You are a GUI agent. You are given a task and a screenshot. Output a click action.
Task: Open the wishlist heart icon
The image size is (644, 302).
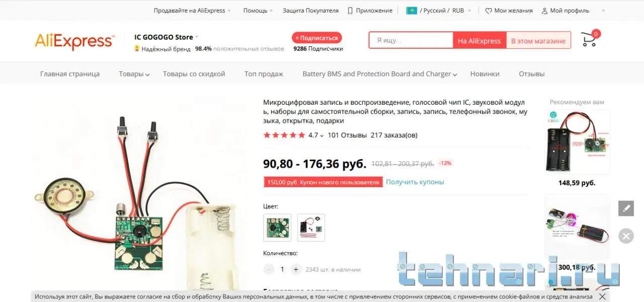tap(488, 11)
